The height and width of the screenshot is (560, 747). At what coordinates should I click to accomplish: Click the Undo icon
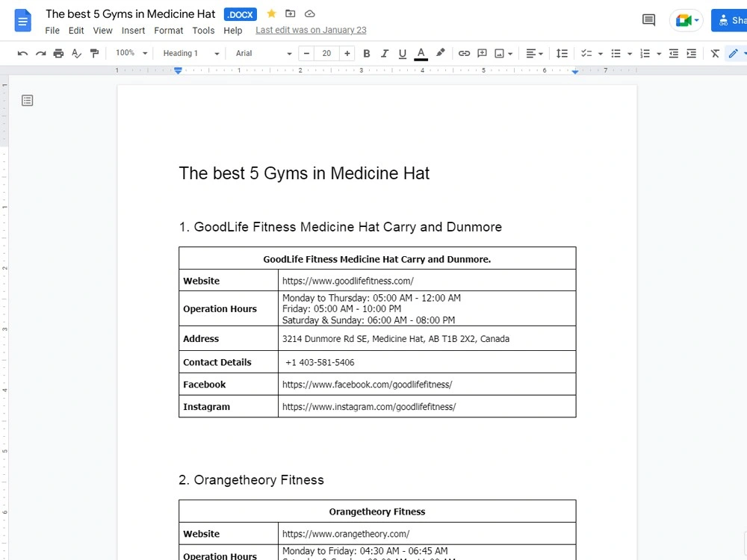click(x=22, y=53)
